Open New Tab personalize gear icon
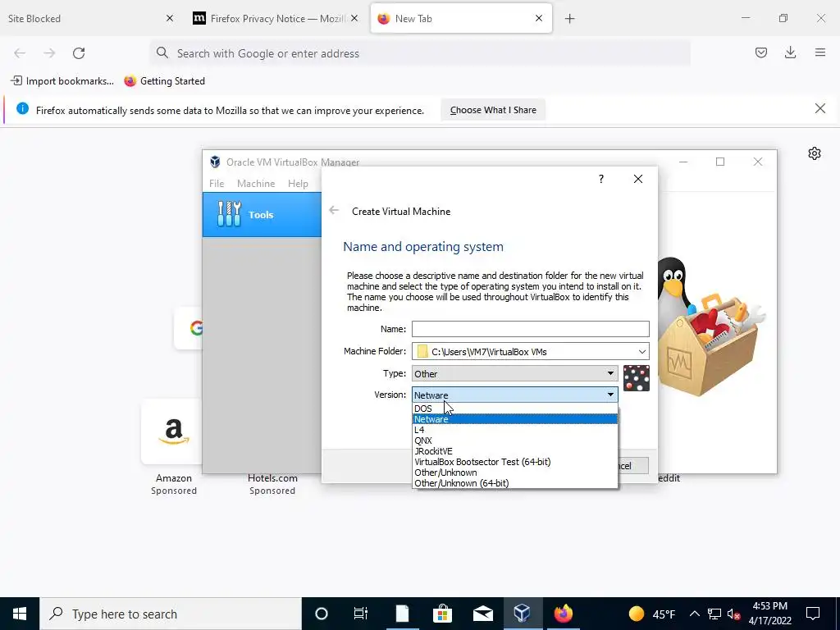This screenshot has width=840, height=630. pyautogui.click(x=815, y=153)
